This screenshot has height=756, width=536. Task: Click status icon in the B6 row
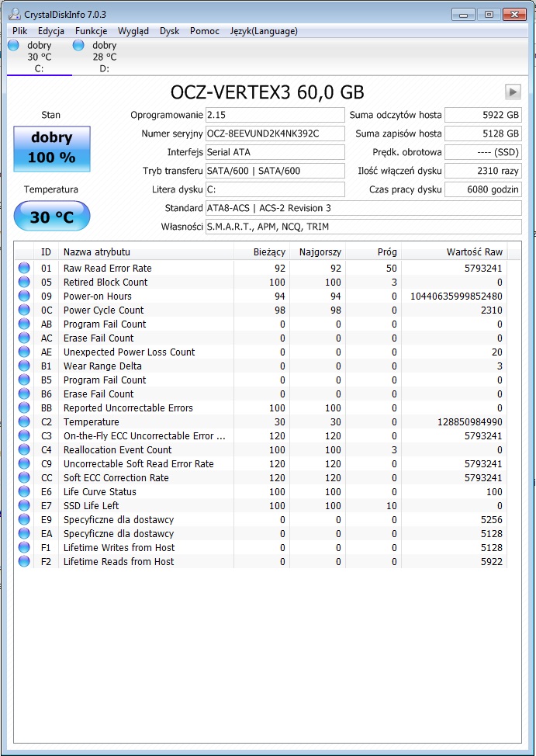point(24,394)
